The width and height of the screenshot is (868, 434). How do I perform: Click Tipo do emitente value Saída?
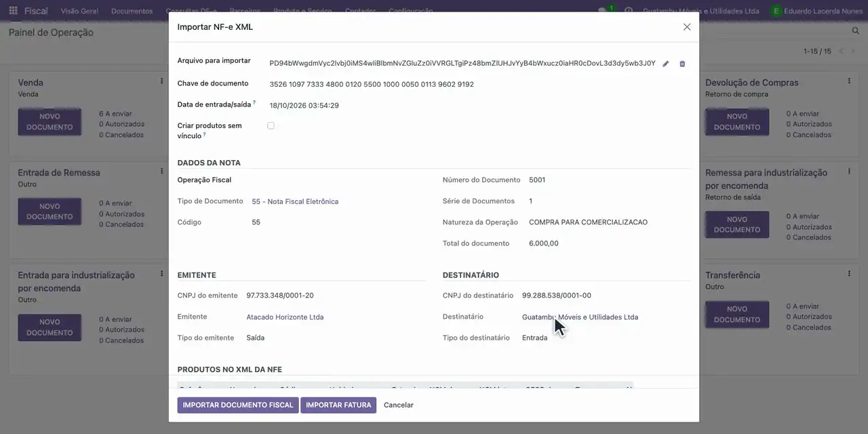pyautogui.click(x=256, y=338)
